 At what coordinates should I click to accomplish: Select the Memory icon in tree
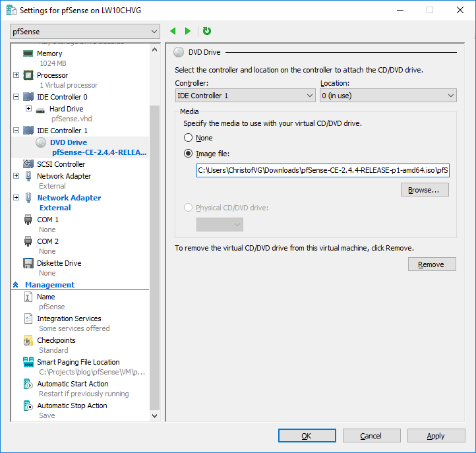[x=28, y=53]
